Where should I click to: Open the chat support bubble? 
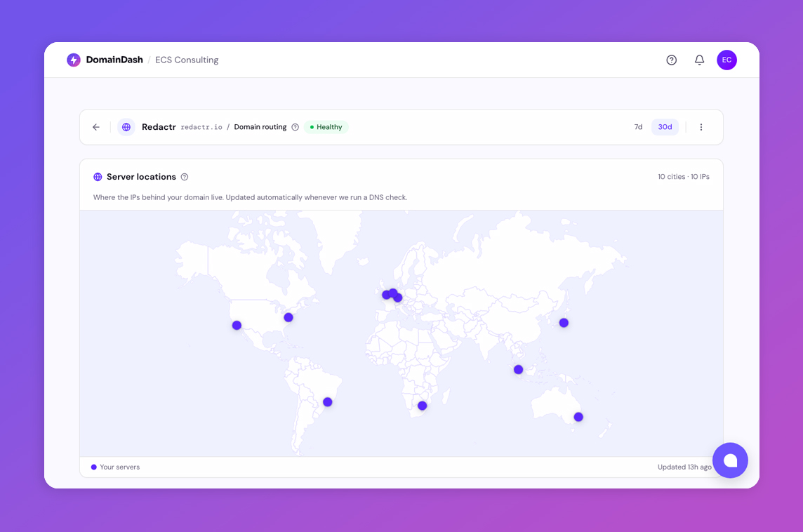pyautogui.click(x=730, y=460)
